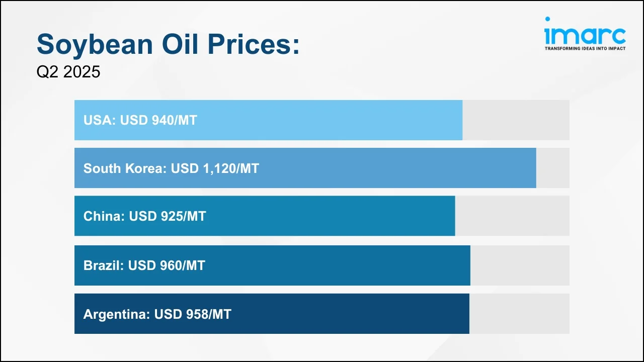Click the gray unfilled part of South Korea's bar
This screenshot has width=644, height=362.
pyautogui.click(x=552, y=168)
